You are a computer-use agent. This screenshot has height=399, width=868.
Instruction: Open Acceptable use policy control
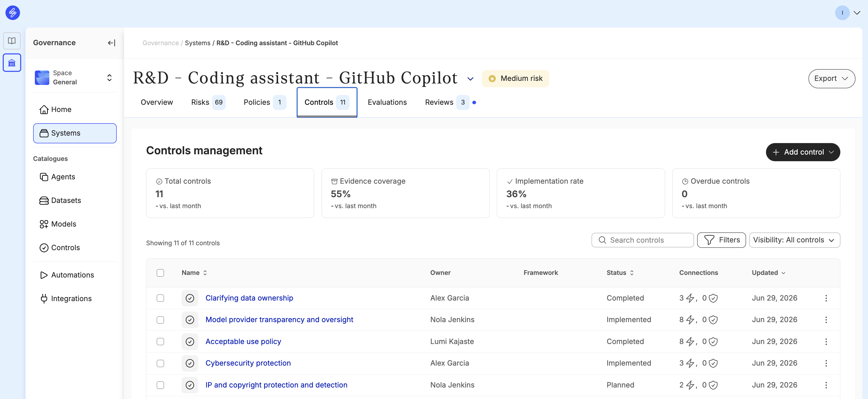pyautogui.click(x=243, y=341)
